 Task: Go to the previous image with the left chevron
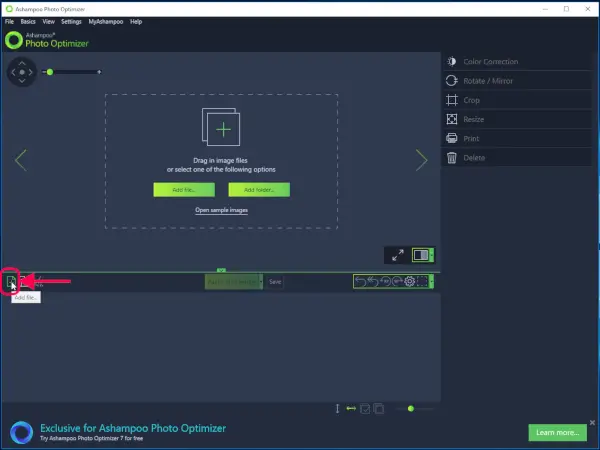[x=20, y=160]
